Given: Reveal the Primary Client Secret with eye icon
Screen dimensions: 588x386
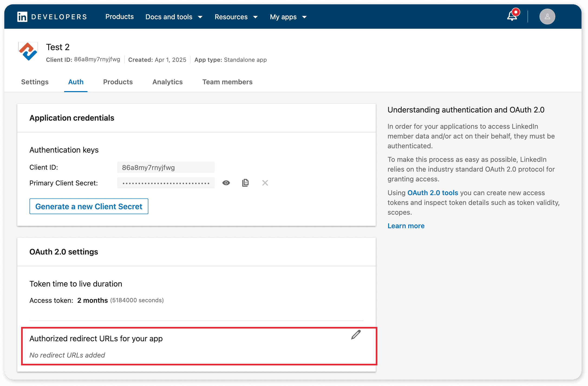Looking at the screenshot, I should (226, 183).
